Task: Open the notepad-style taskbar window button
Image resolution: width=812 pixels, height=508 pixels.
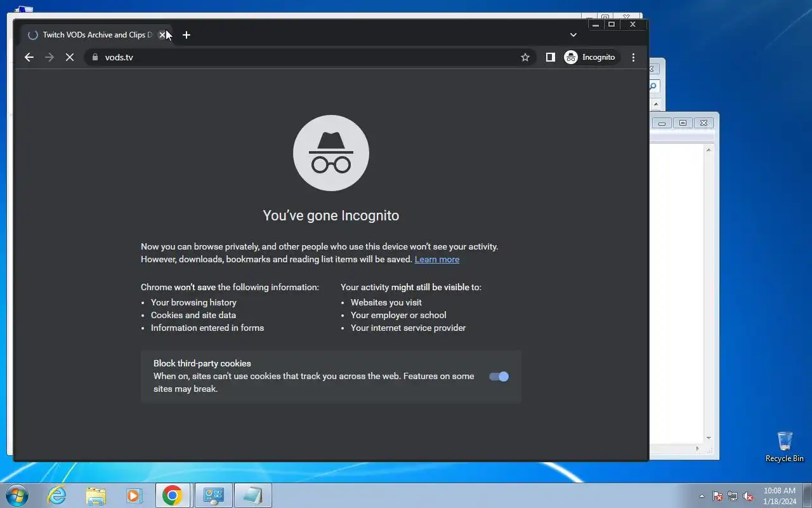Action: click(252, 495)
